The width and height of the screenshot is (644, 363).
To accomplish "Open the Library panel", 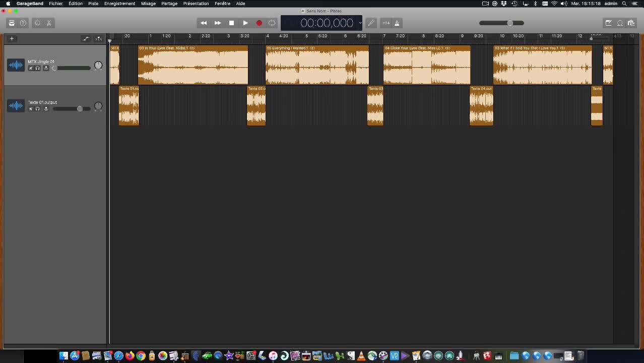I will tap(12, 23).
